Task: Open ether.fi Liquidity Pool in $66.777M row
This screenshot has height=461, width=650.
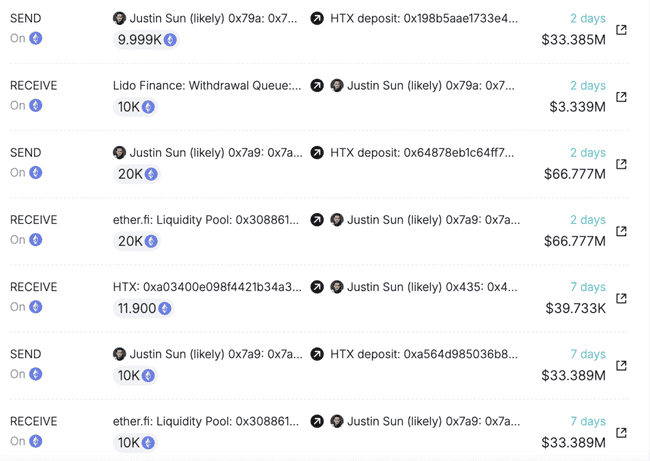Action: click(x=206, y=220)
